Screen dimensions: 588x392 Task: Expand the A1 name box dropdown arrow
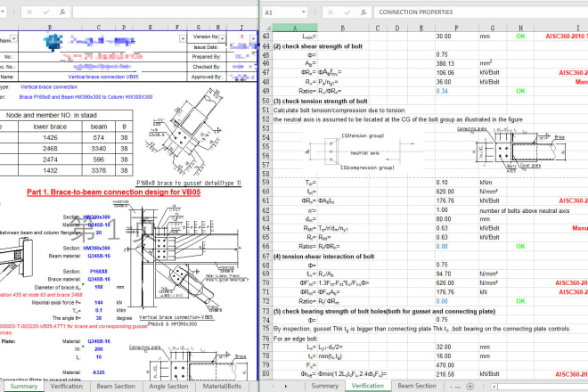click(304, 12)
